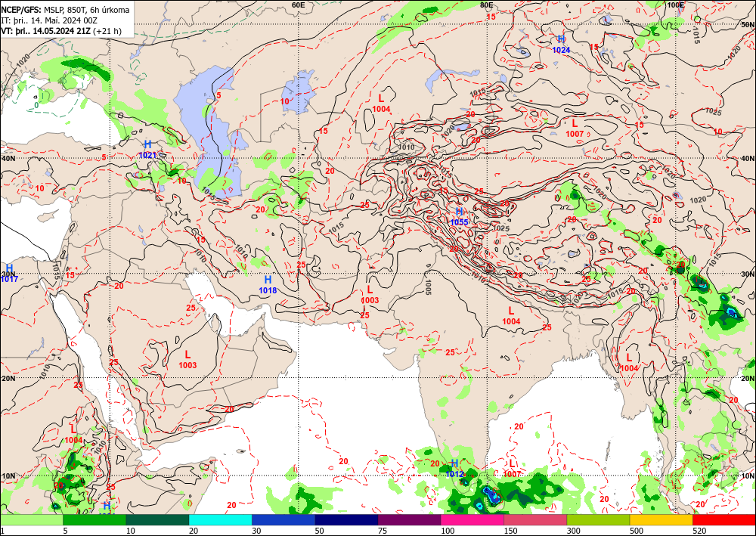Click the L 1003 low over Arabian Peninsula

coord(187,360)
